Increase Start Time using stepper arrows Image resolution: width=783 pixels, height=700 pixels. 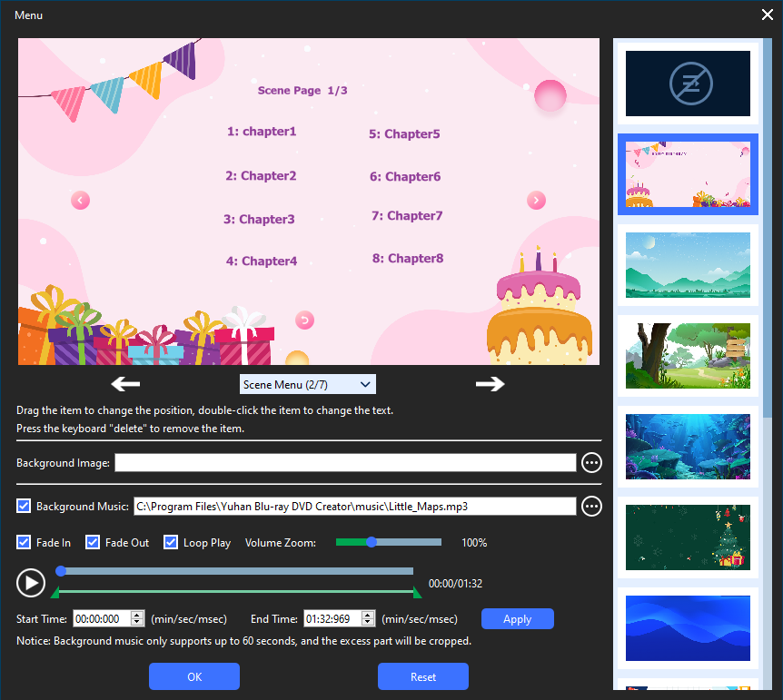[137, 616]
